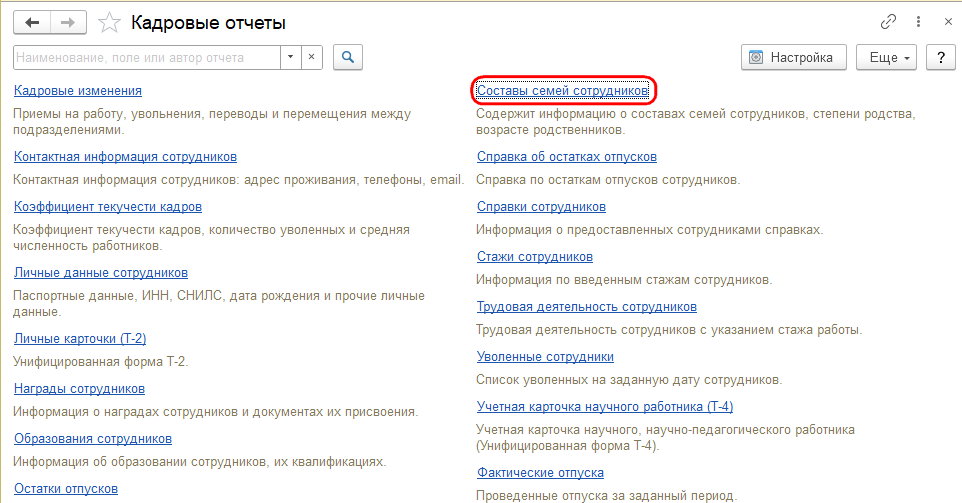Open the Кадровые изменения report
The image size is (962, 503).
(x=78, y=91)
